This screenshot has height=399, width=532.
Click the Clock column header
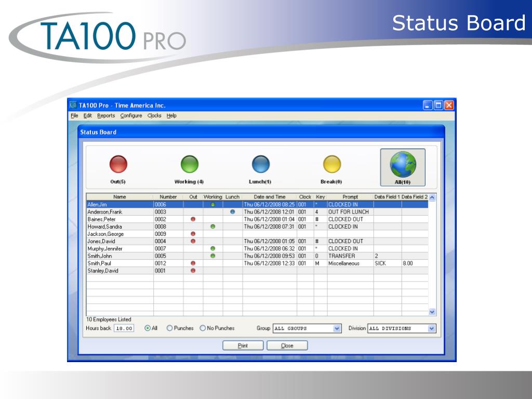[x=305, y=197]
